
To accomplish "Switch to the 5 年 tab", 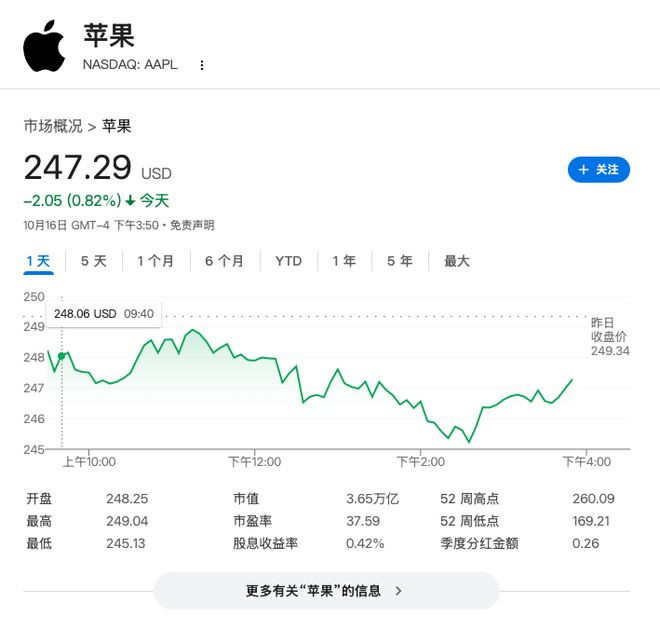I will pos(400,261).
